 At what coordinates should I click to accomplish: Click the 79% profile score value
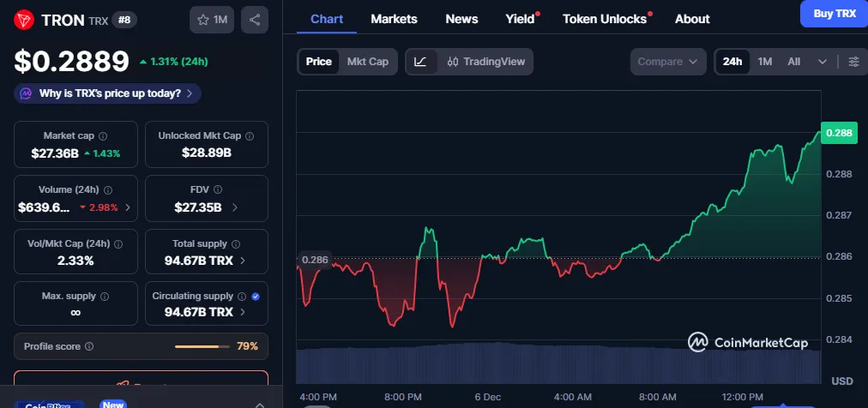247,346
